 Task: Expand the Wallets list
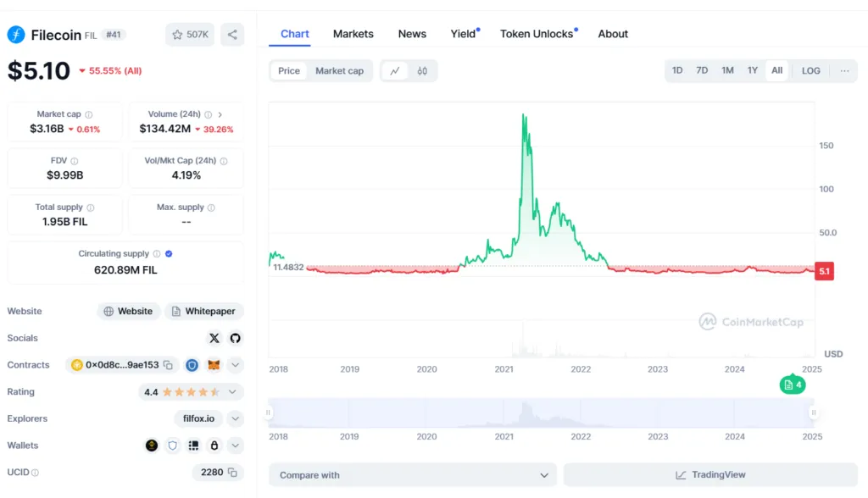point(235,445)
